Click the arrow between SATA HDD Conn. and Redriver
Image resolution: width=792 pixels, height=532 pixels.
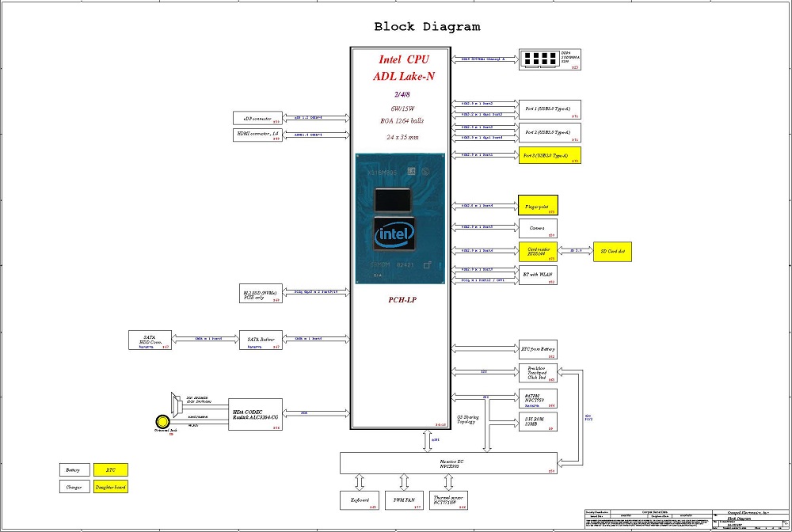click(206, 339)
